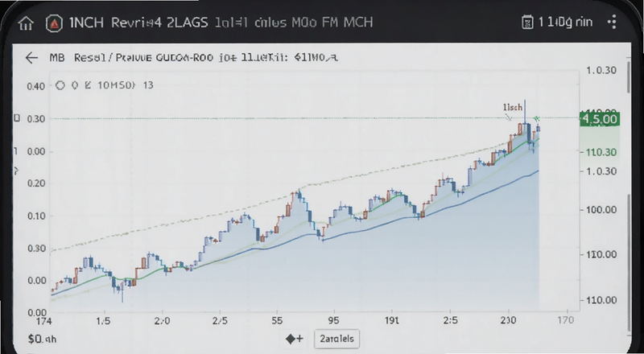The height and width of the screenshot is (354, 644).
Task: Click the clipboard icon beside '1 1I0g rin'
Action: coord(527,23)
